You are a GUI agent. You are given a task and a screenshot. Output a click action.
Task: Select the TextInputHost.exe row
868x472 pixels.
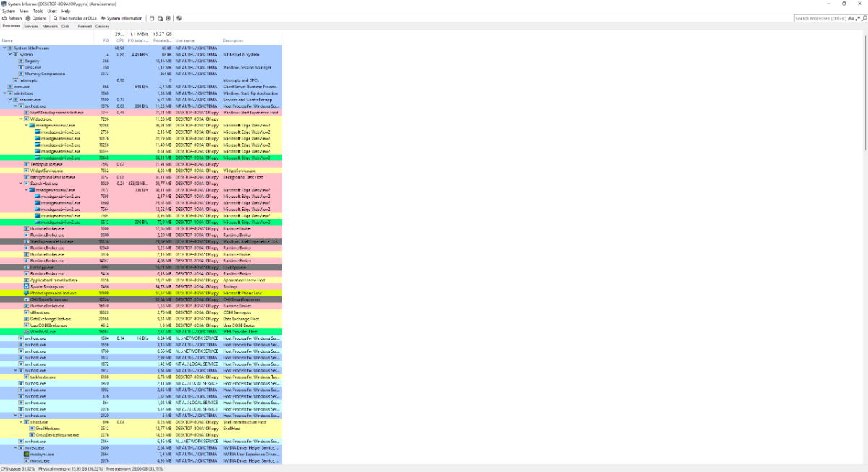point(141,164)
